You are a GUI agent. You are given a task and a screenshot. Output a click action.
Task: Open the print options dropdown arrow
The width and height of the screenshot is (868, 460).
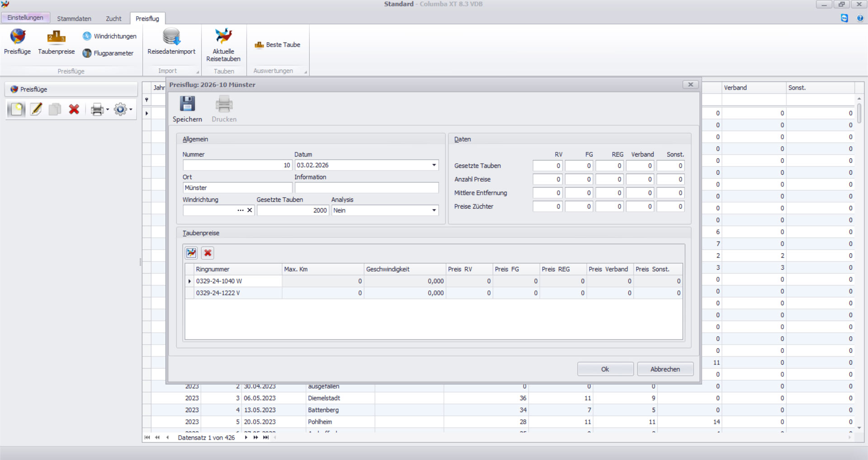(108, 109)
